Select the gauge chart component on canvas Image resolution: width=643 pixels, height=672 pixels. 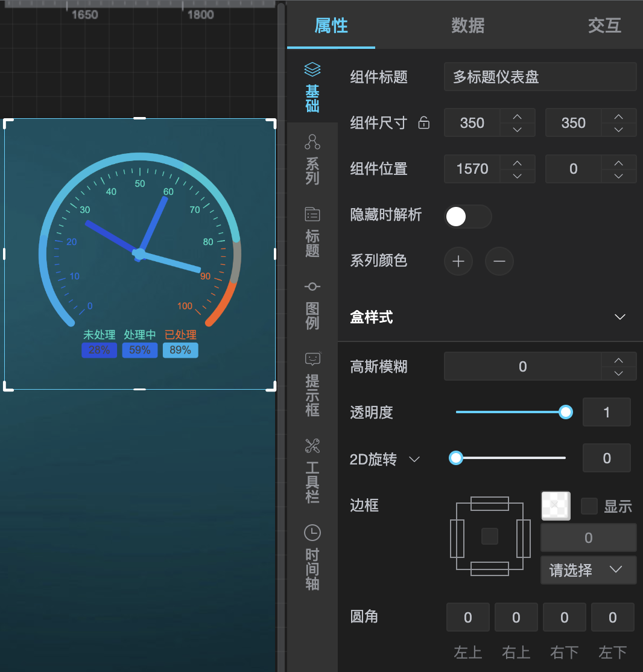(x=140, y=254)
